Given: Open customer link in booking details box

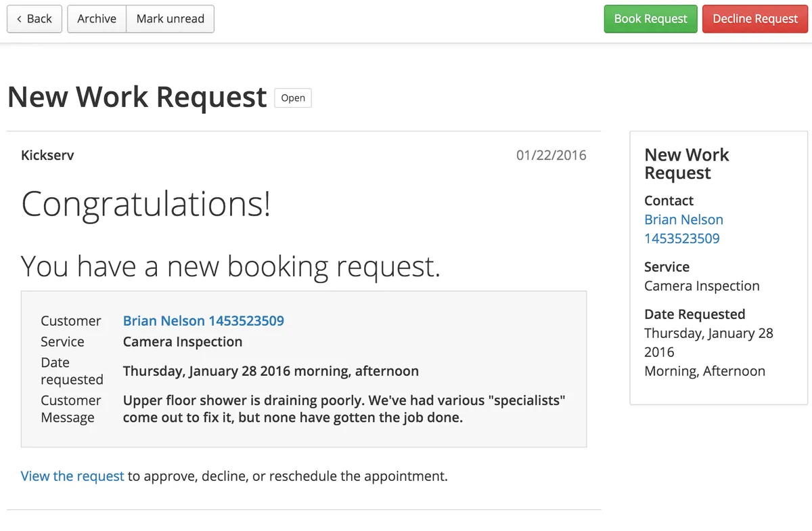Looking at the screenshot, I should point(203,321).
